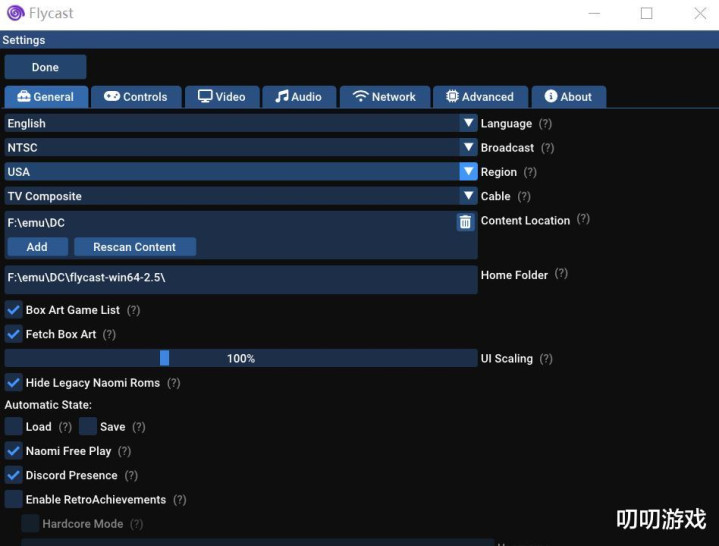
Task: Click the help marker beside Home Folder
Action: click(561, 274)
